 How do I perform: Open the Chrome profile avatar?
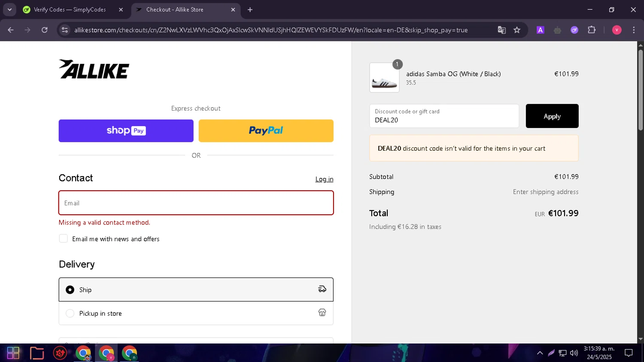617,30
